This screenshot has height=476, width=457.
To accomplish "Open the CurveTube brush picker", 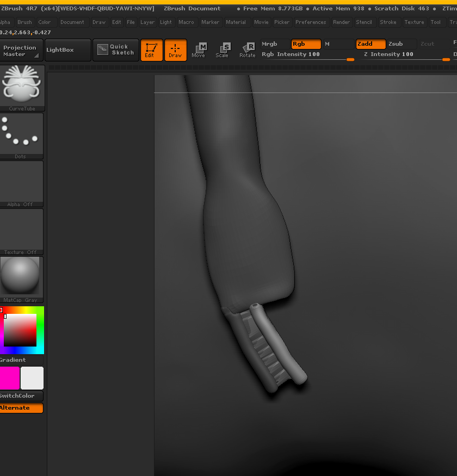I will (22, 86).
